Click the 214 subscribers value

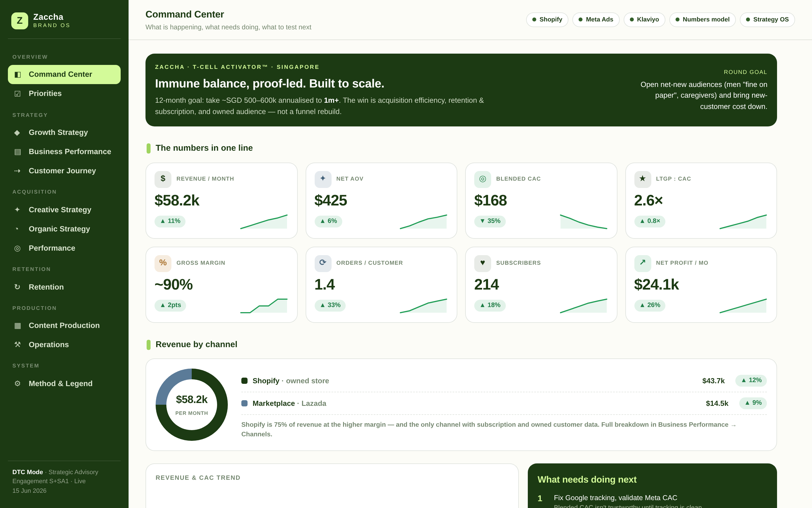click(486, 284)
